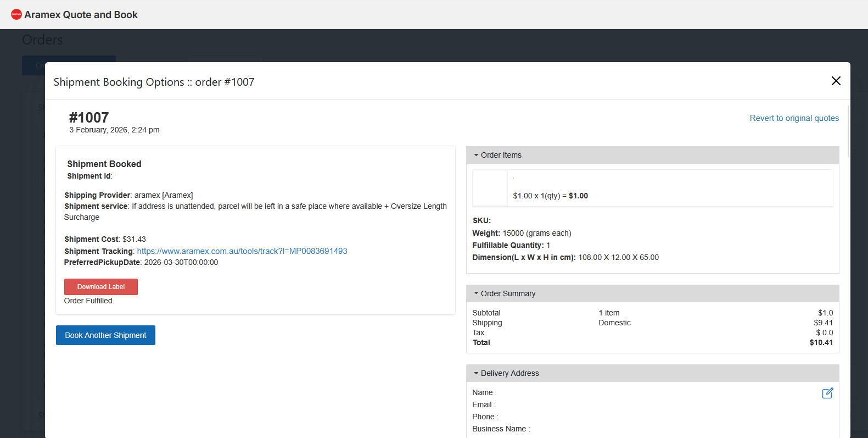Click the Shipment Booked heading
Screen dimensions: 868x438
[104, 164]
